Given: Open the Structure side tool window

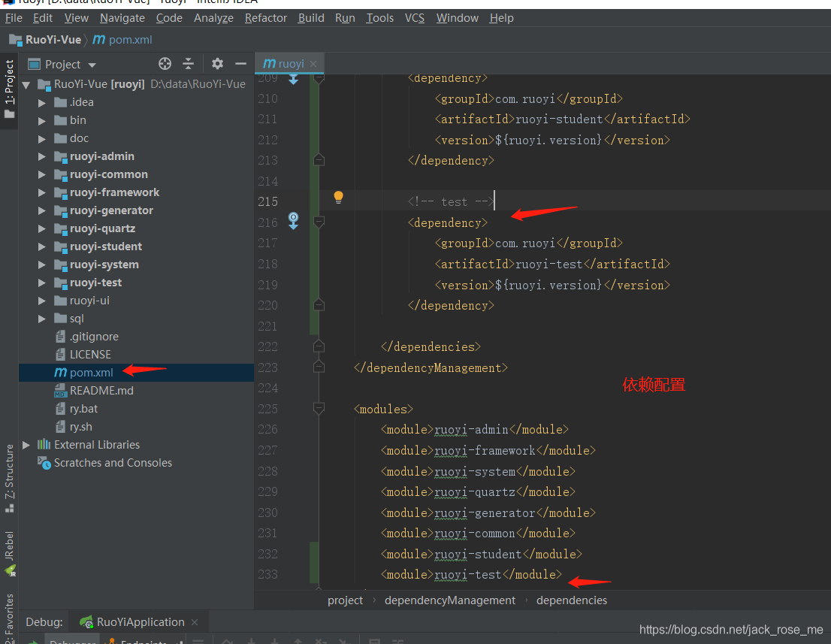Looking at the screenshot, I should click(x=10, y=478).
